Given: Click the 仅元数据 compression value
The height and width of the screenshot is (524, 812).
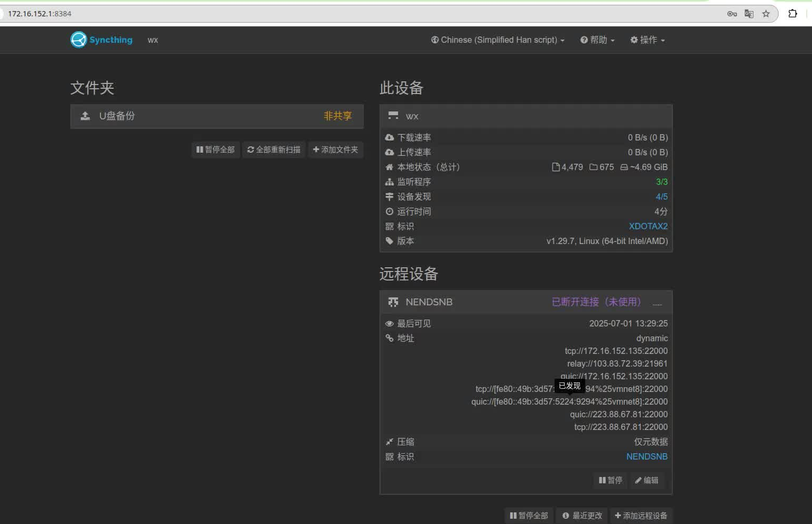Looking at the screenshot, I should (x=651, y=442).
